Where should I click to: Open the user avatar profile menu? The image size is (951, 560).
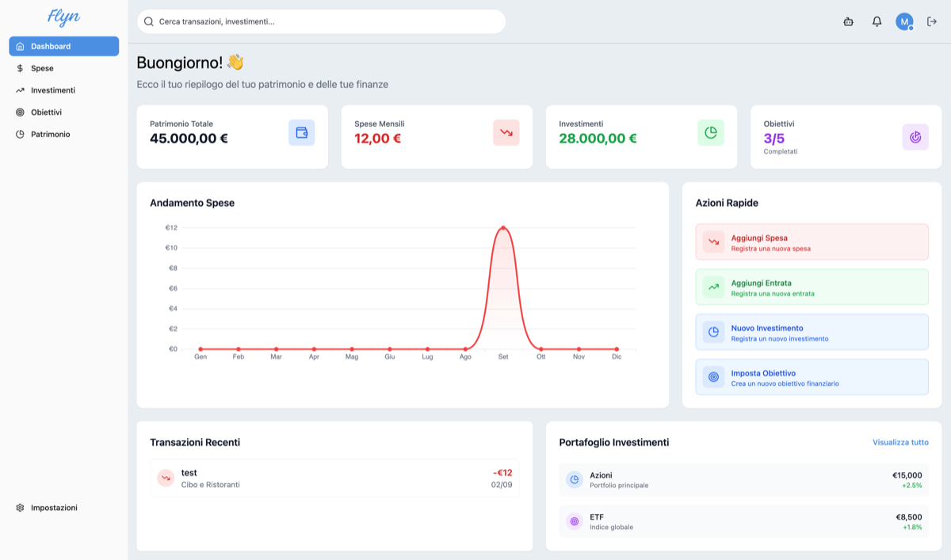[x=904, y=22]
